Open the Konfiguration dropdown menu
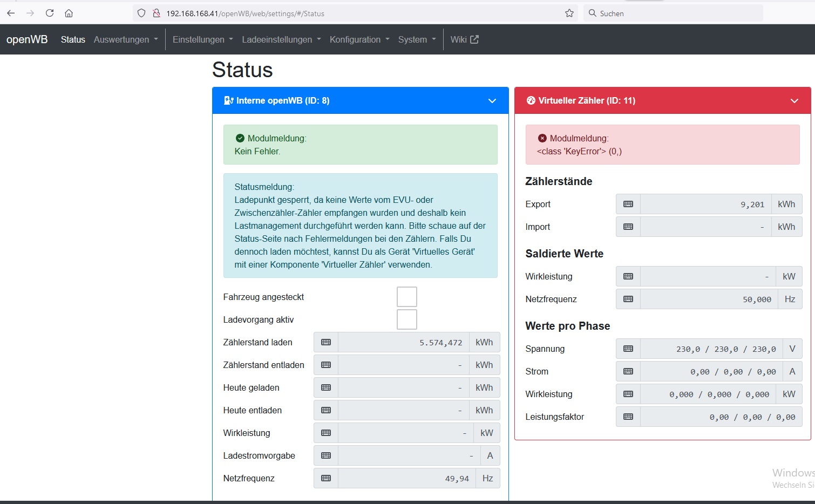The width and height of the screenshot is (815, 504). point(359,39)
